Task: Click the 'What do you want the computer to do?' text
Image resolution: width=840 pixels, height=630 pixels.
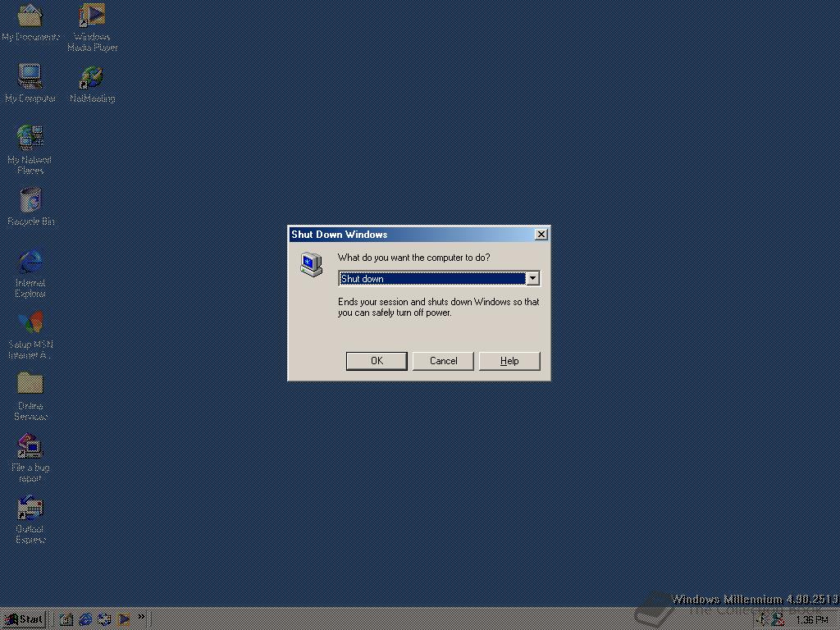Action: pyautogui.click(x=413, y=258)
